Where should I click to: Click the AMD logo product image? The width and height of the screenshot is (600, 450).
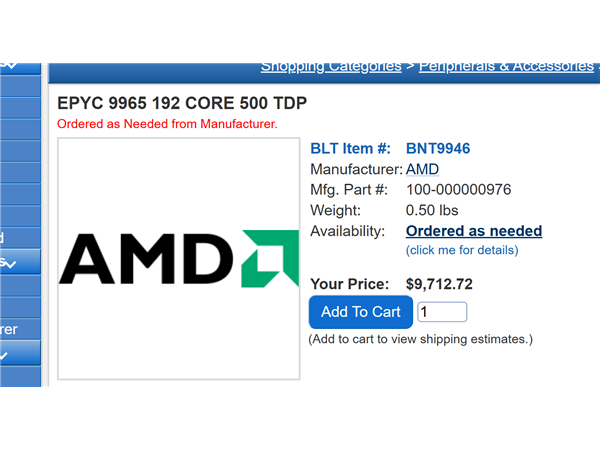click(179, 259)
